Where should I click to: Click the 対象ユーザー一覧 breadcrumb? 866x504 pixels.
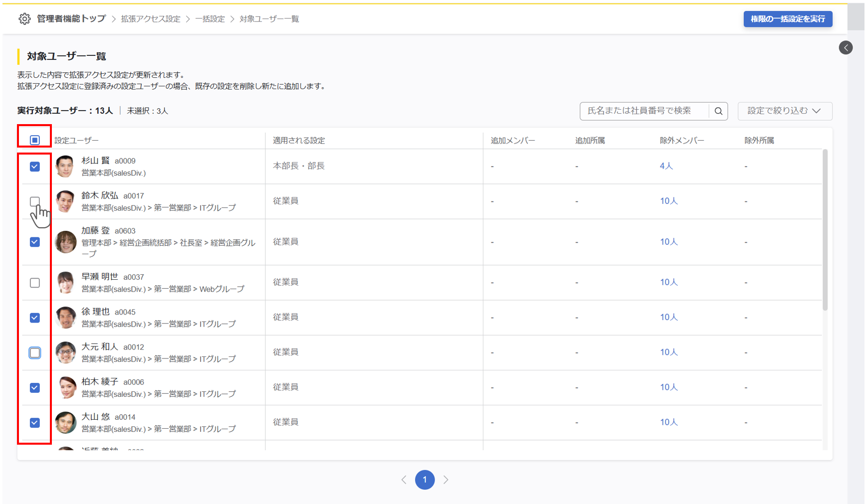click(269, 19)
